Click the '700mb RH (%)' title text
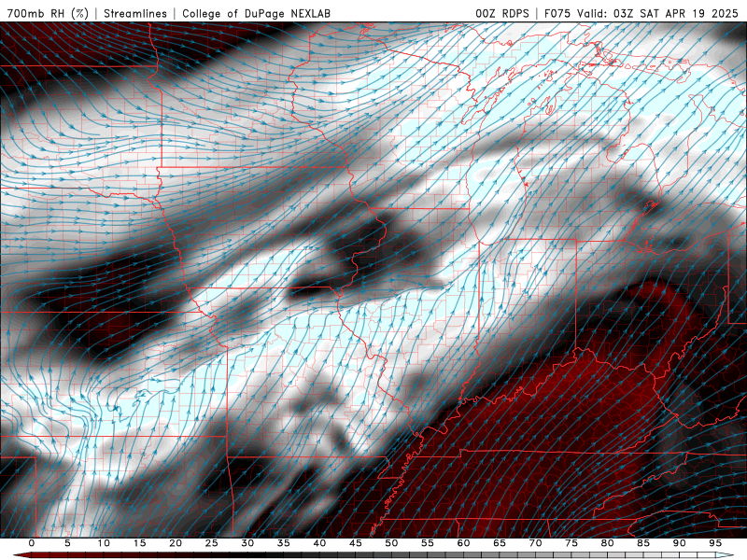The image size is (747, 560). click(49, 13)
